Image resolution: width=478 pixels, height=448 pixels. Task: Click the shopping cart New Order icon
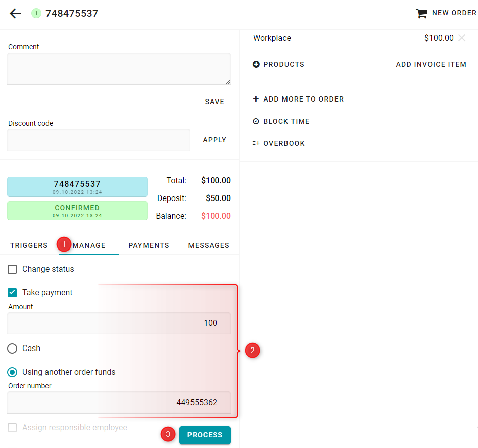421,13
